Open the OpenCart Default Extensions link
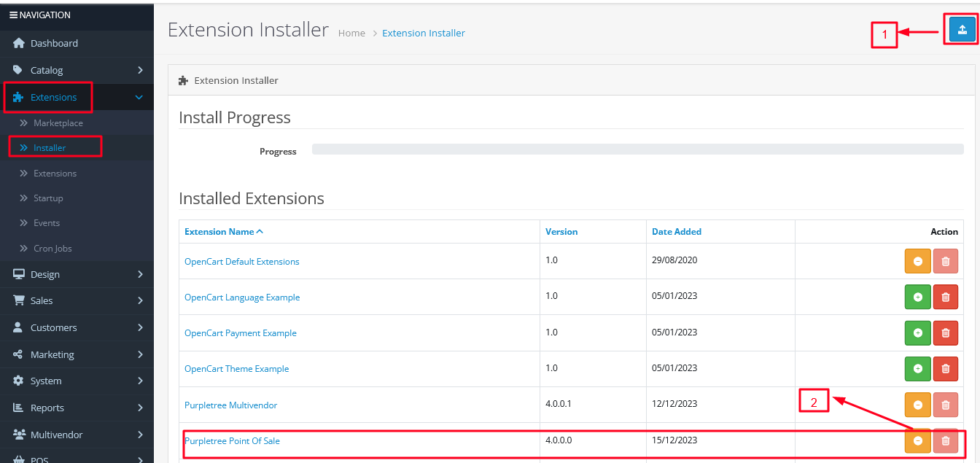The image size is (980, 463). click(242, 262)
